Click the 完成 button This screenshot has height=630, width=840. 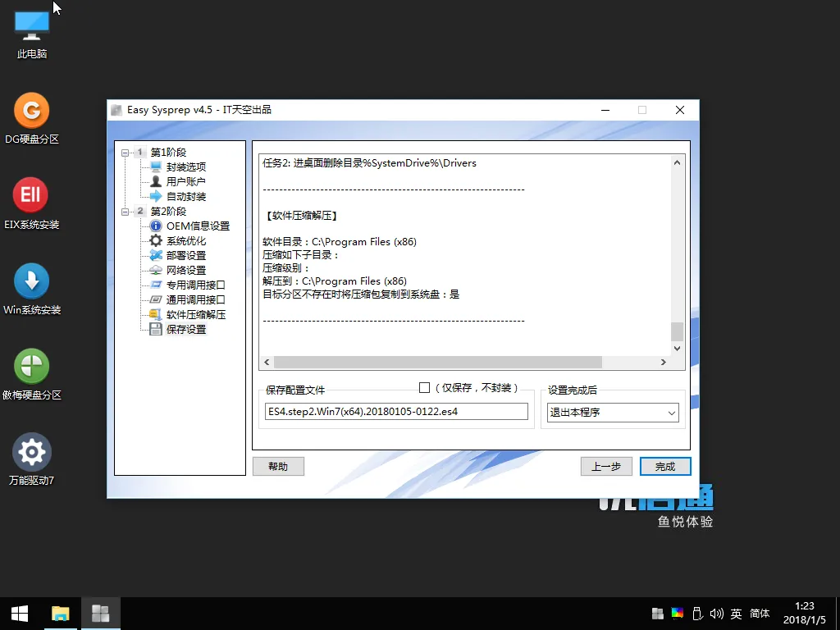665,466
